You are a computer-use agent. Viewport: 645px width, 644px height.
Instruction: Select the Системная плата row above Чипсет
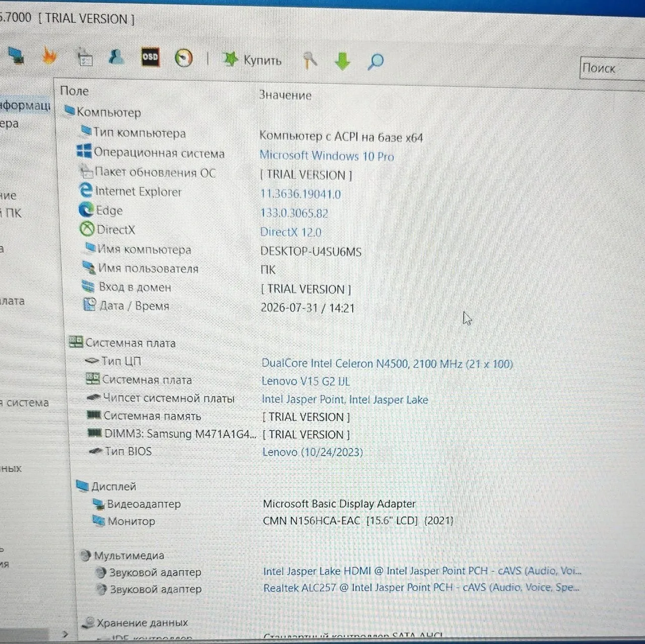pyautogui.click(x=147, y=380)
